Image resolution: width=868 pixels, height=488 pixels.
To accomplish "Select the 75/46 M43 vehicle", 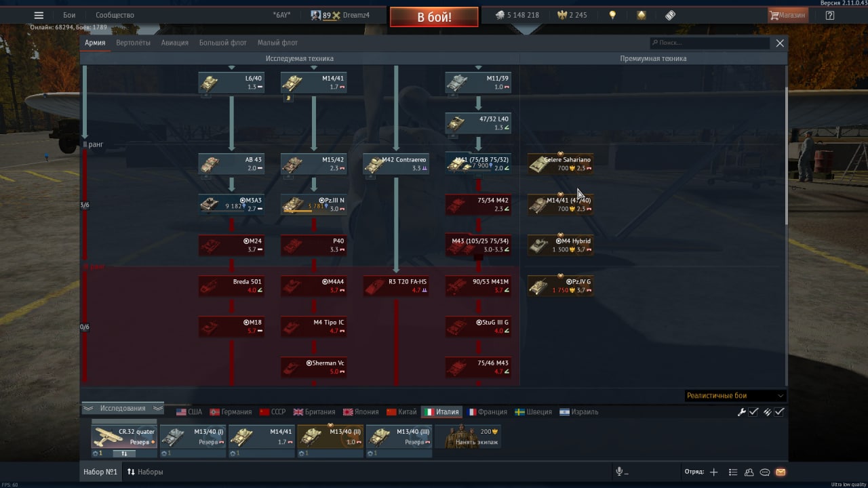I will (478, 367).
